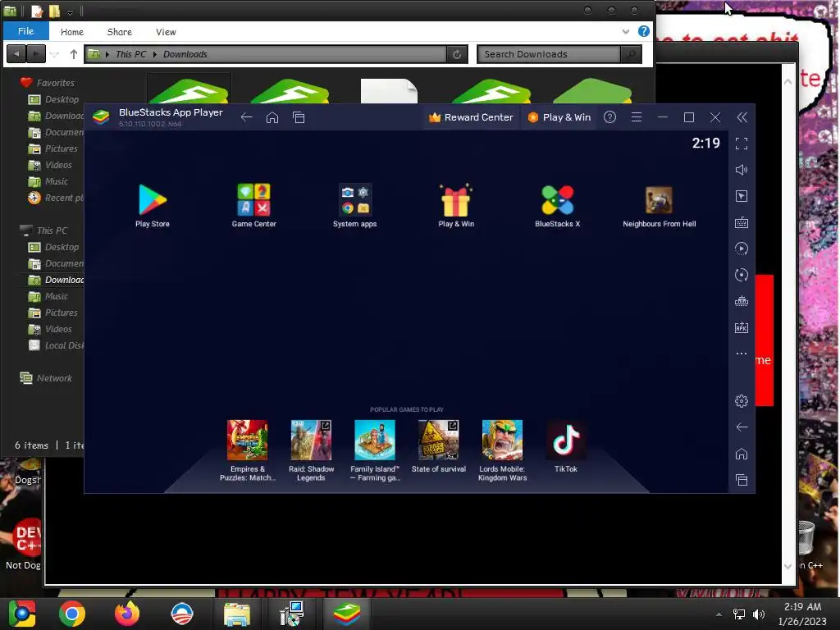Select Pictures under Favorites
Image resolution: width=840 pixels, height=630 pixels.
[x=53, y=148]
